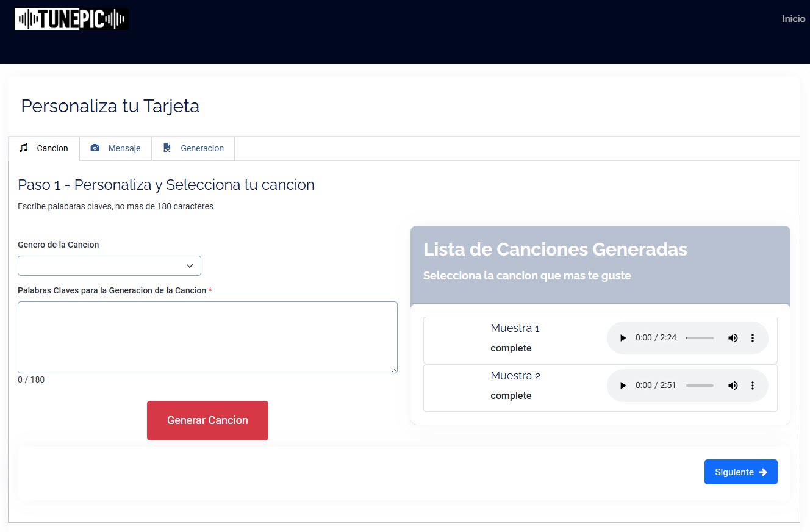
Task: Mute the Muestra 1 audio player
Action: (733, 337)
